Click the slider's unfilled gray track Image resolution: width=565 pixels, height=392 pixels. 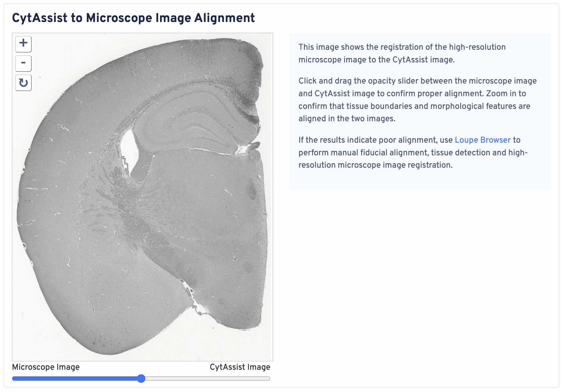click(206, 379)
